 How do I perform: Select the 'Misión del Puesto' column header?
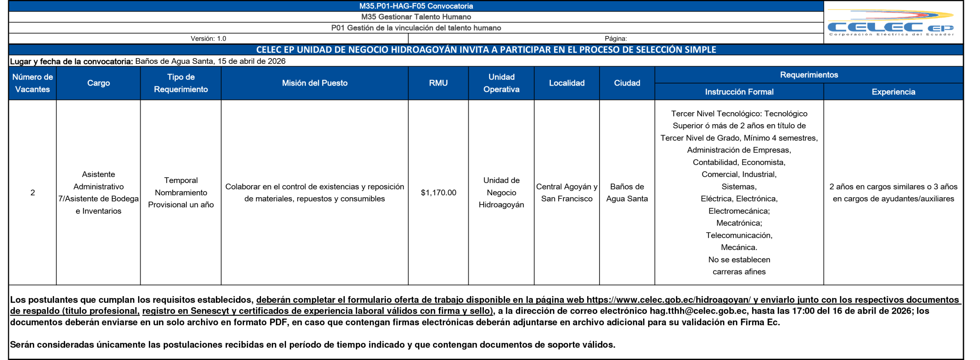tap(314, 83)
